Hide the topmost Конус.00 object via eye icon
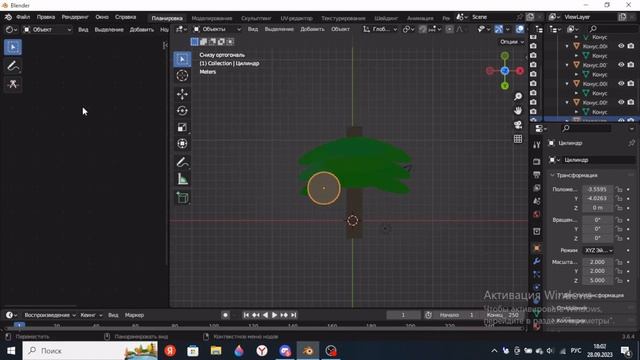 click(621, 46)
